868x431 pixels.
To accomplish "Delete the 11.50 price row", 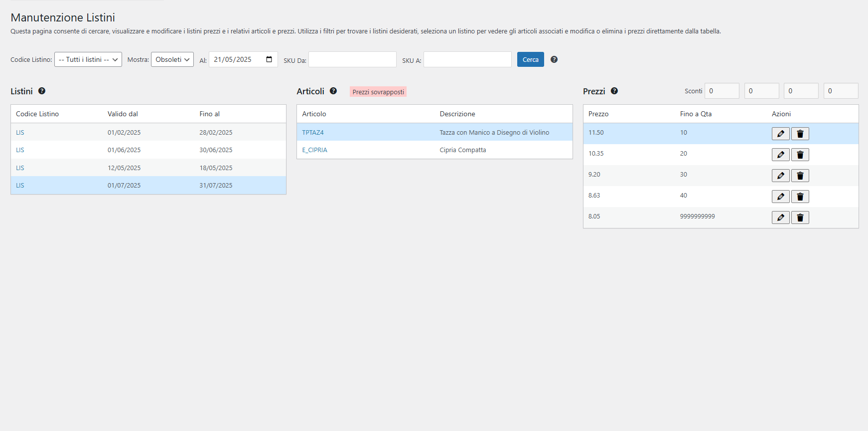I will pos(800,134).
